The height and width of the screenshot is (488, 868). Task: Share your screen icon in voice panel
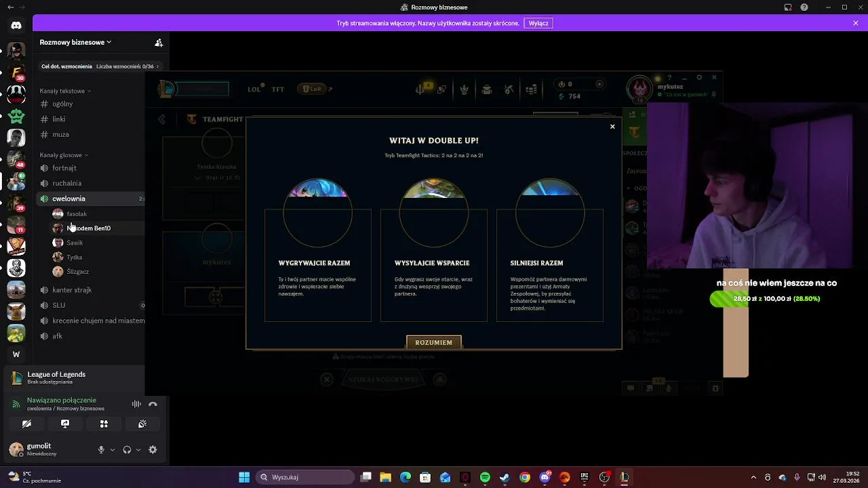click(65, 424)
